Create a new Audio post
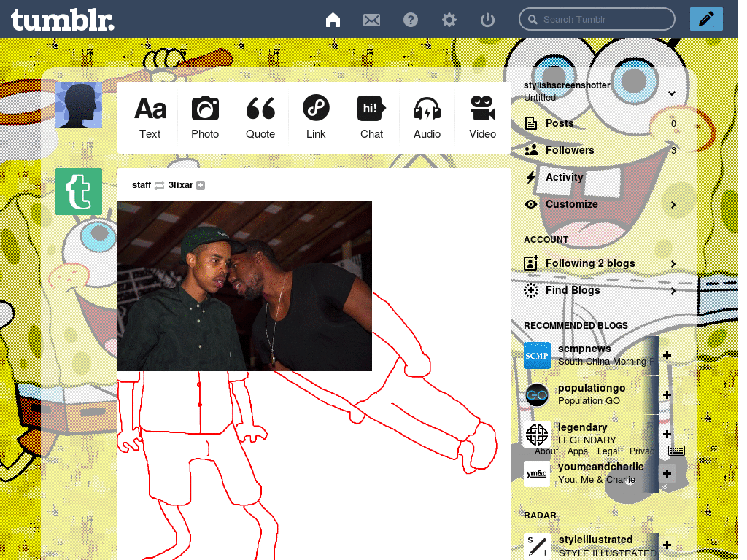This screenshot has height=560, width=747. click(427, 117)
